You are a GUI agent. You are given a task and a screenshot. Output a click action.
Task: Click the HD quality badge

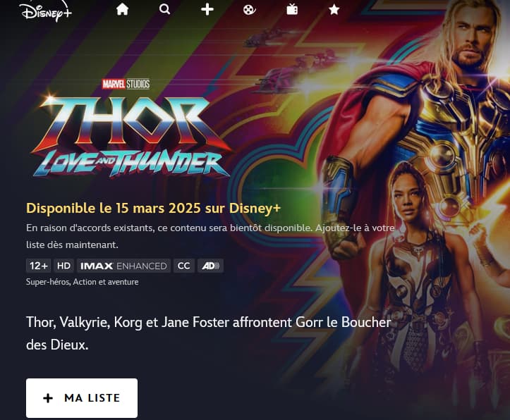(63, 266)
